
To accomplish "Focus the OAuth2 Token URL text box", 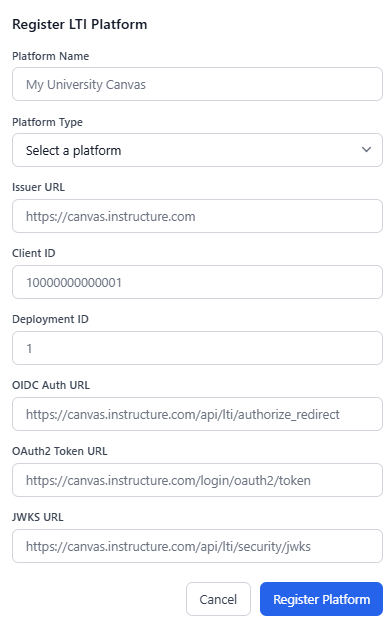I will [197, 480].
